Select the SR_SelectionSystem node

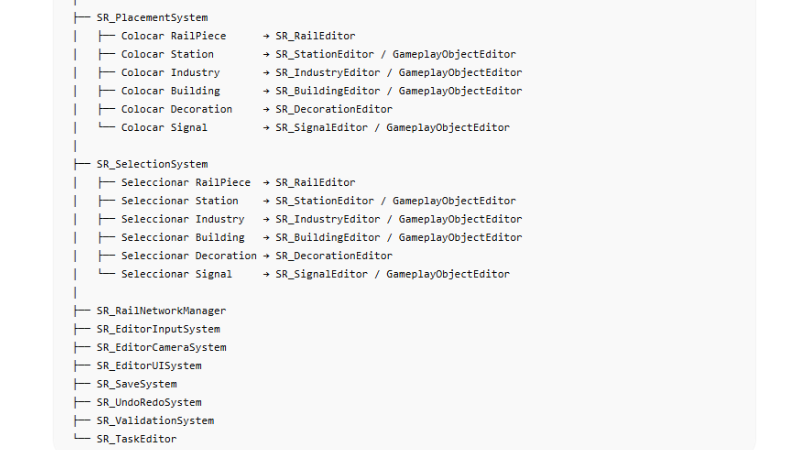pyautogui.click(x=152, y=164)
